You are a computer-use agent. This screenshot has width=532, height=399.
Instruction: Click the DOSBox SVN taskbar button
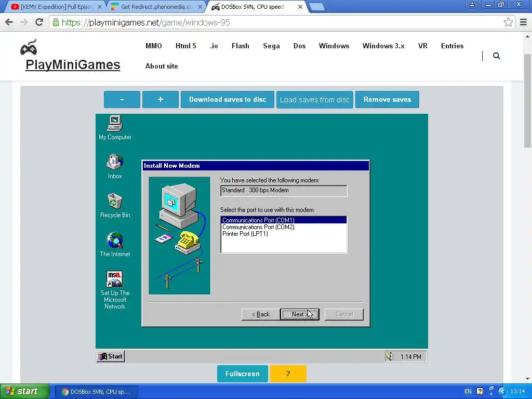96,392
